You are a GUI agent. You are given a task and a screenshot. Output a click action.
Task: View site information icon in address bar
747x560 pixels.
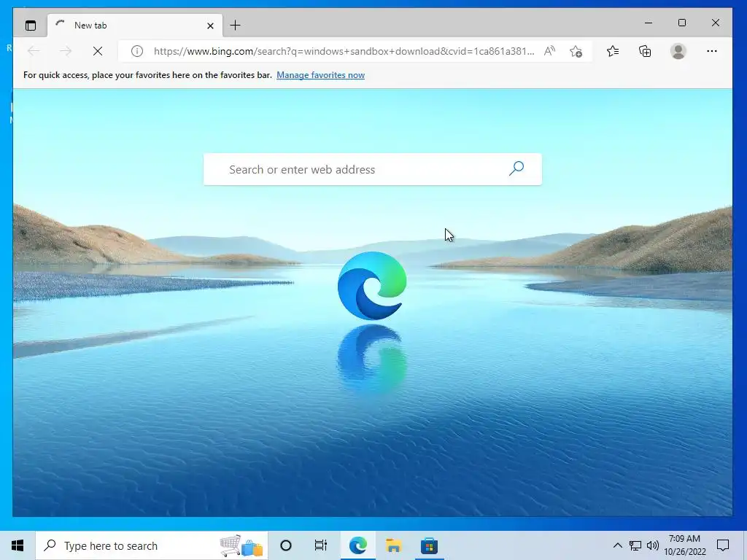pyautogui.click(x=136, y=51)
